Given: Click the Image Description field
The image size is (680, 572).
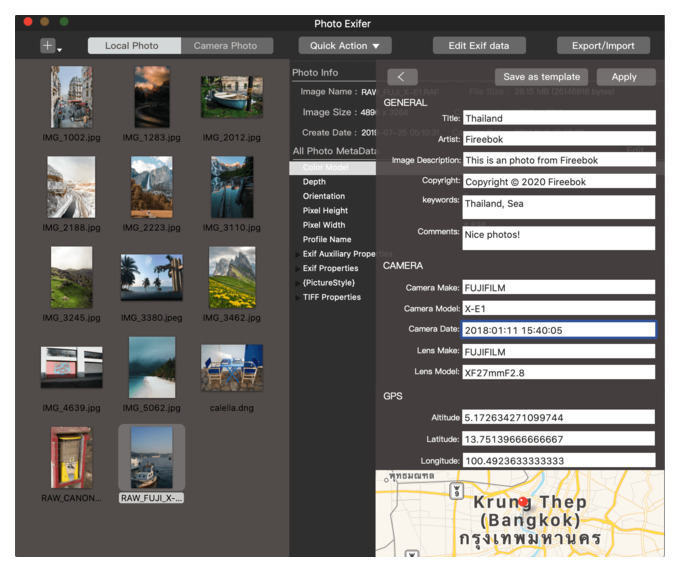Looking at the screenshot, I should pos(559,160).
